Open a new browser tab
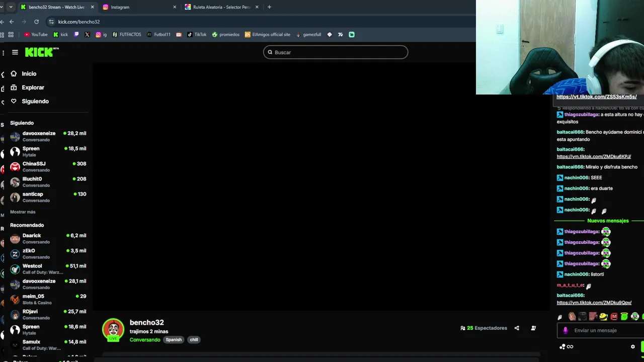644x362 pixels. [269, 7]
